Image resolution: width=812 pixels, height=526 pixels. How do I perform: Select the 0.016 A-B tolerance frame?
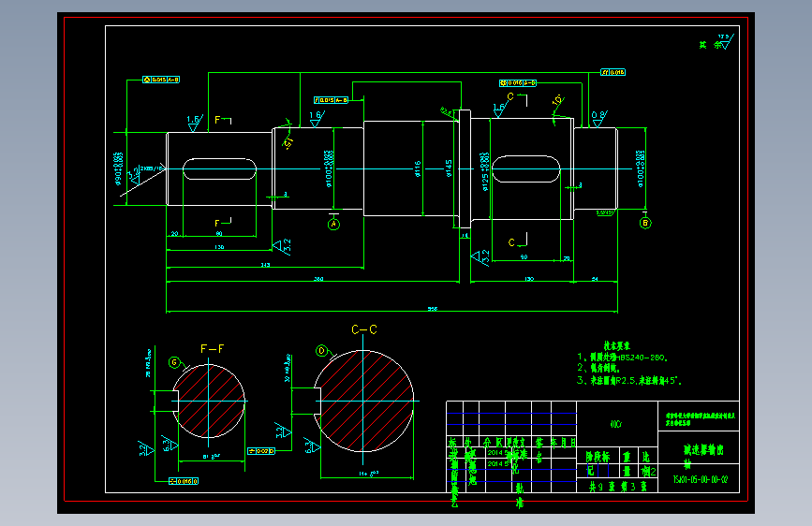(518, 83)
